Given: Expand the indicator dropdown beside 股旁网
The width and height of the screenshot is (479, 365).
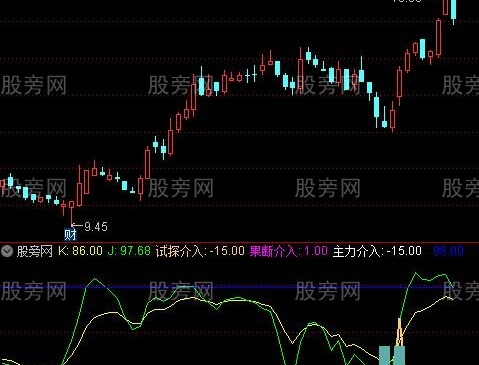Looking at the screenshot, I should pos(7,251).
